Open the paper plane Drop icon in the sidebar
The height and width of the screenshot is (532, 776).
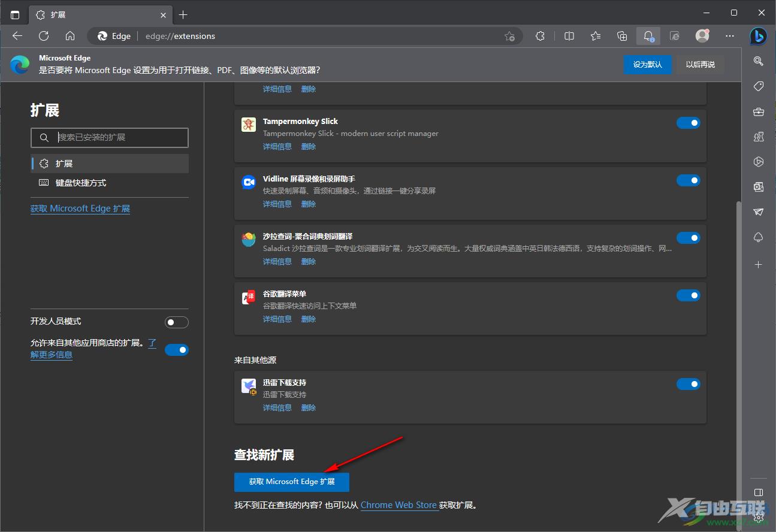tap(759, 212)
